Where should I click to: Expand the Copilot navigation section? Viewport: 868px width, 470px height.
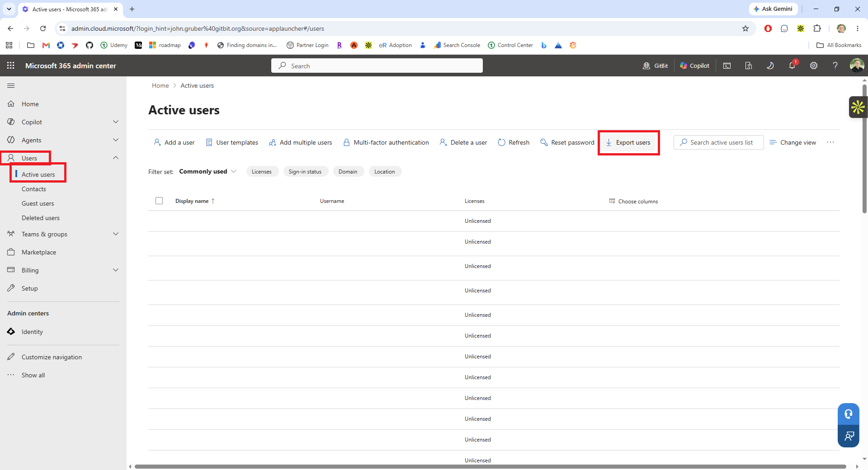tap(116, 122)
